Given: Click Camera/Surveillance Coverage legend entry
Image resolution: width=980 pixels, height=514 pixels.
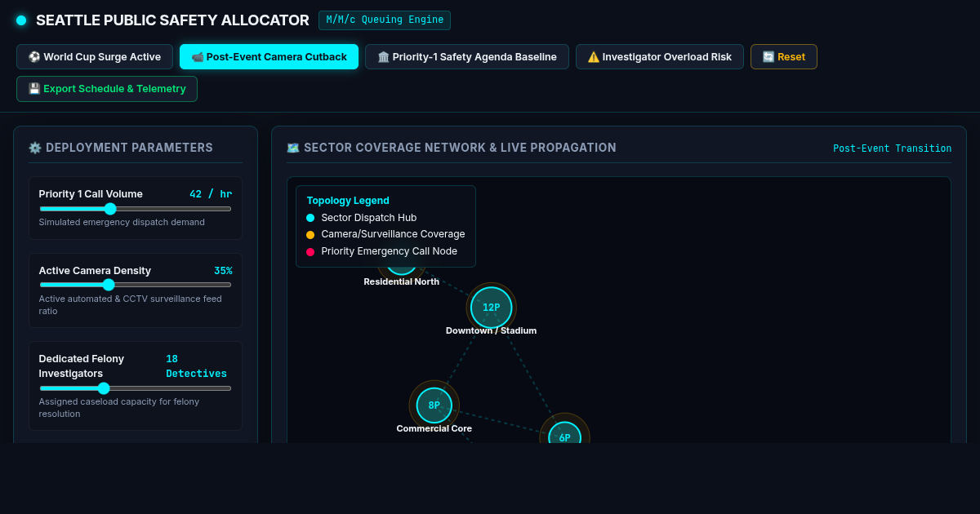Looking at the screenshot, I should (x=385, y=234).
